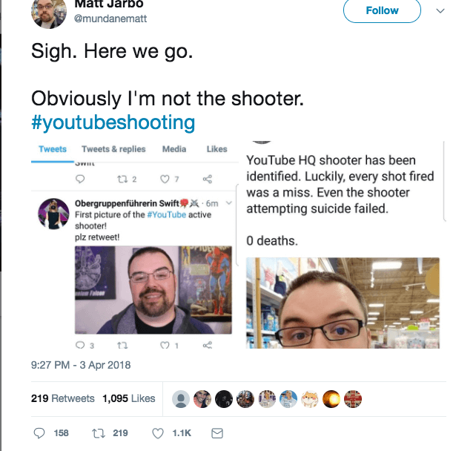Image resolution: width=476 pixels, height=451 pixels.
Task: Click the reply bubble with 3 replies
Action: point(80,345)
